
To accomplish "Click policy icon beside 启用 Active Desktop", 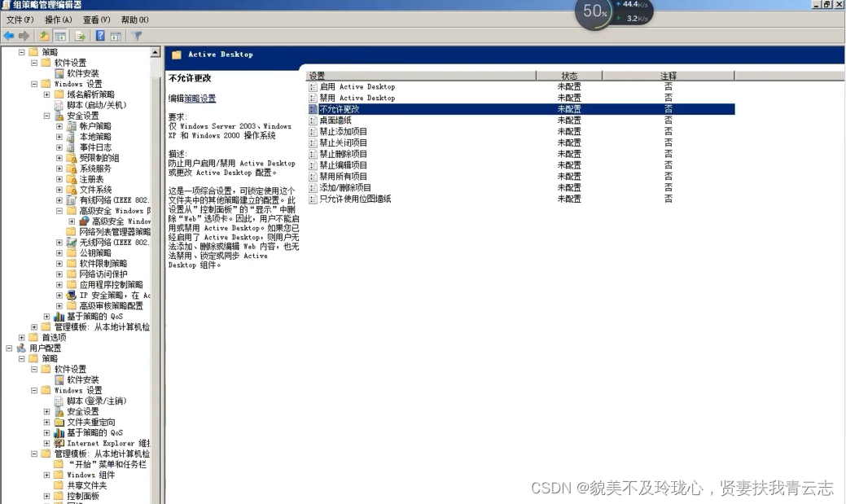I will coord(313,87).
